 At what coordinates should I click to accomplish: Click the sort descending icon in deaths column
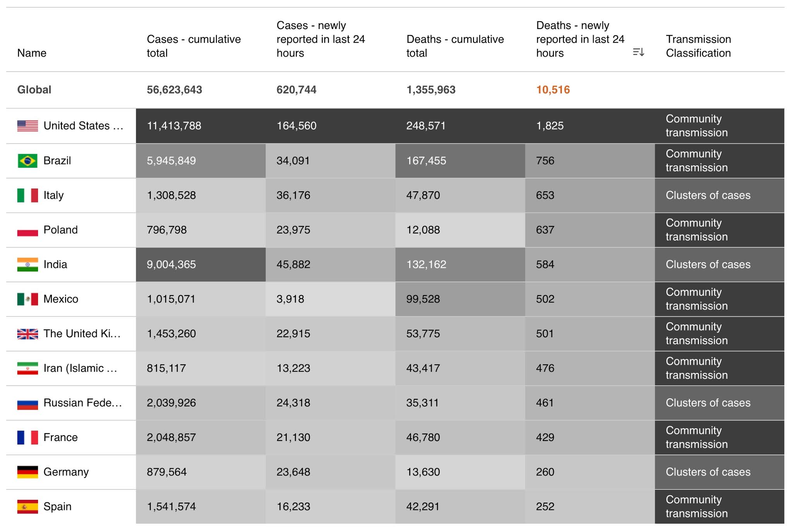coord(638,52)
